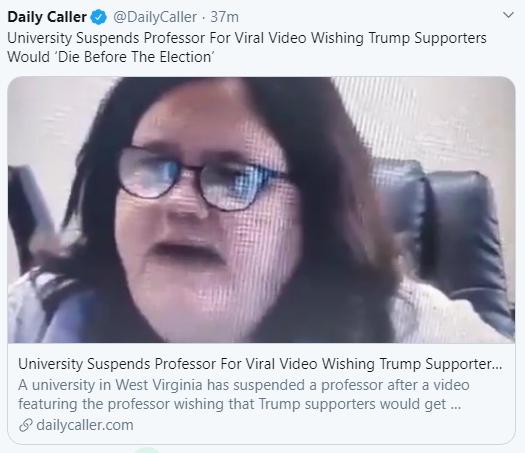The height and width of the screenshot is (453, 525).
Task: Select the 'Die Before The Election' tweet line
Action: click(110, 57)
